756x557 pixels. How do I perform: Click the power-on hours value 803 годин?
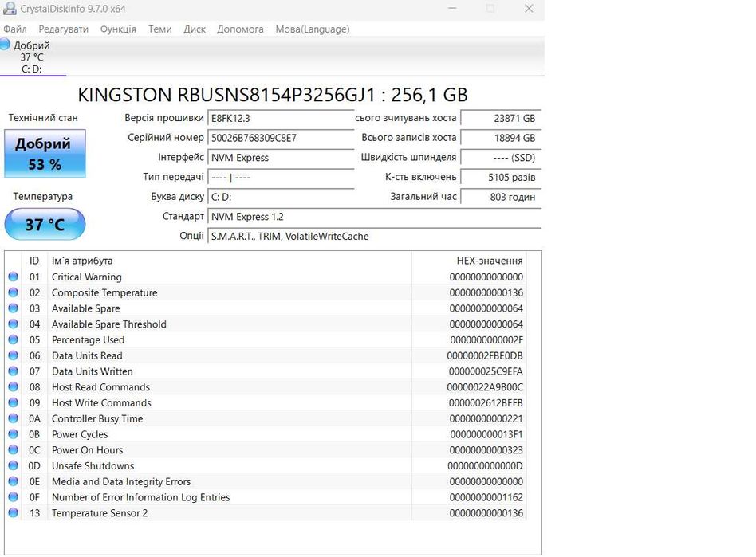click(501, 197)
